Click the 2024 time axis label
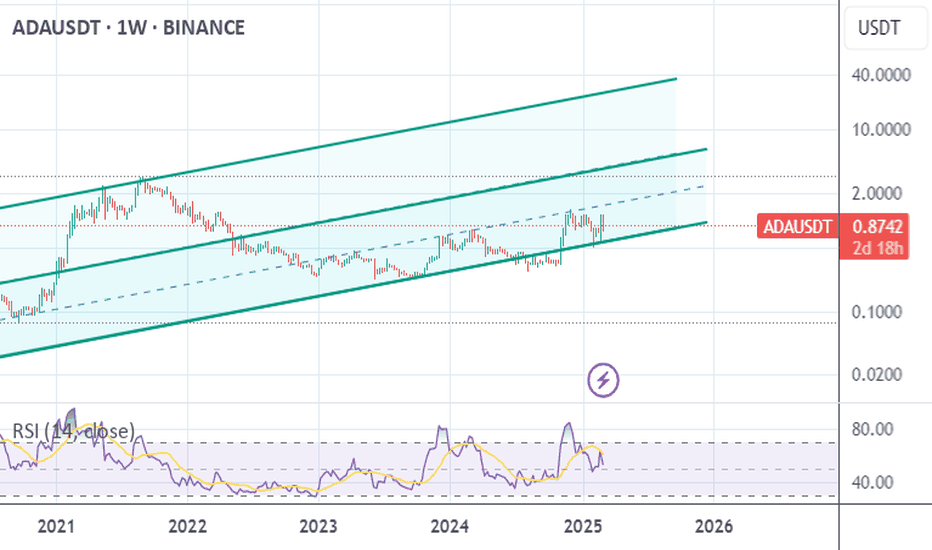The width and height of the screenshot is (932, 550). click(x=449, y=526)
